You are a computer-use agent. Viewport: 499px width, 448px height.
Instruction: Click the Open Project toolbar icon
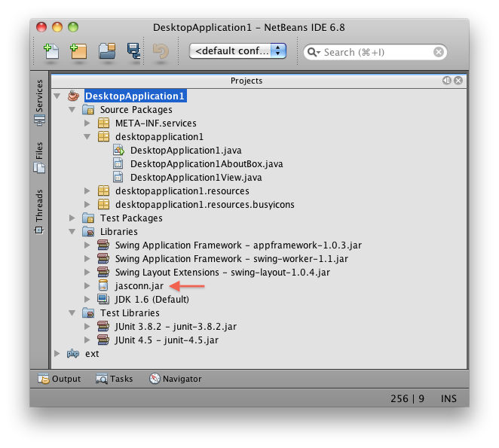106,51
